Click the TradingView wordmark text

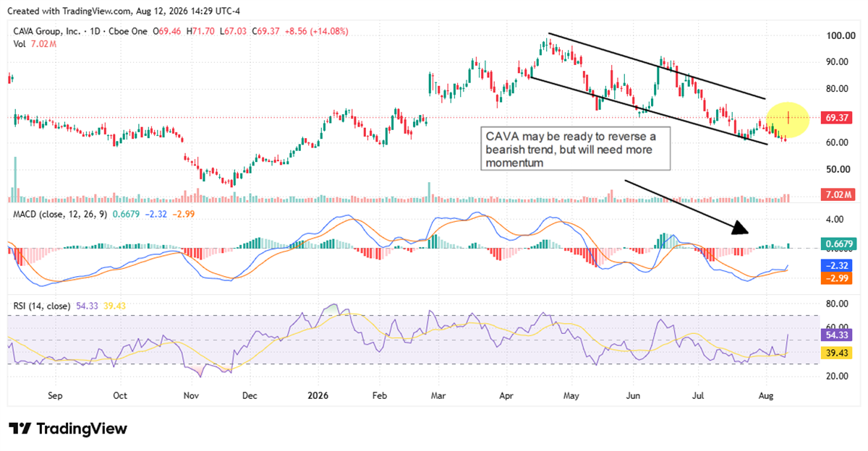pyautogui.click(x=81, y=429)
